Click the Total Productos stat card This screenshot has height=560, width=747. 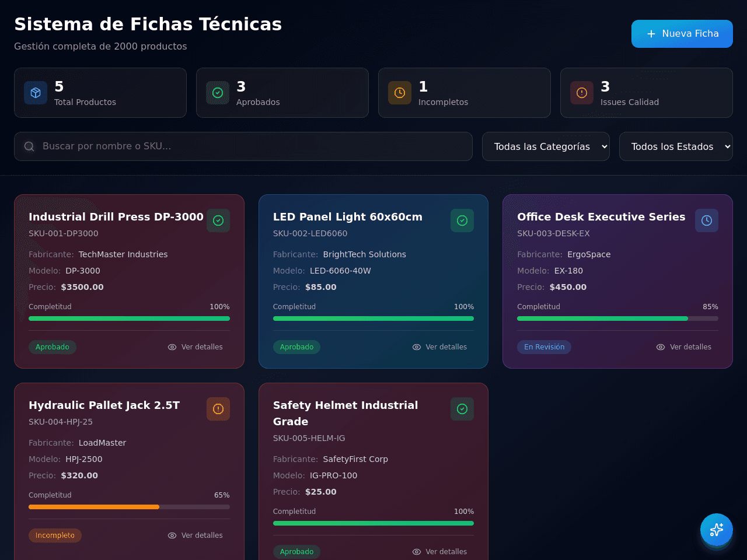coord(100,93)
